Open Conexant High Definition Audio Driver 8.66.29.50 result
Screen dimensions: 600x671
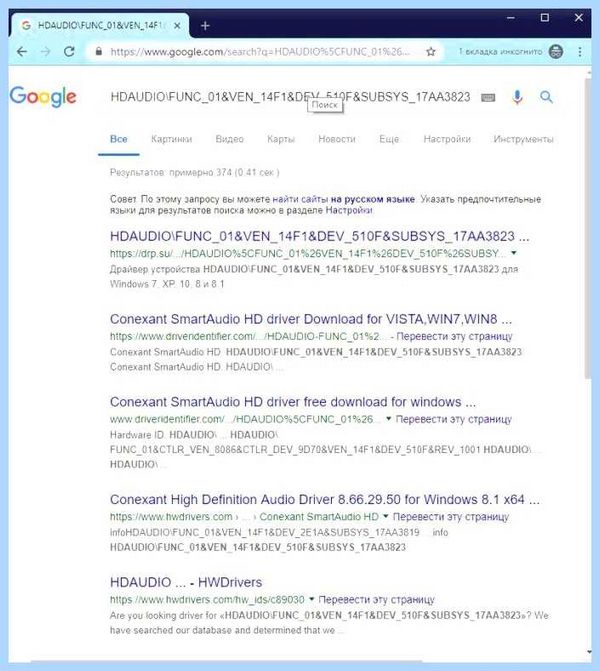point(324,500)
